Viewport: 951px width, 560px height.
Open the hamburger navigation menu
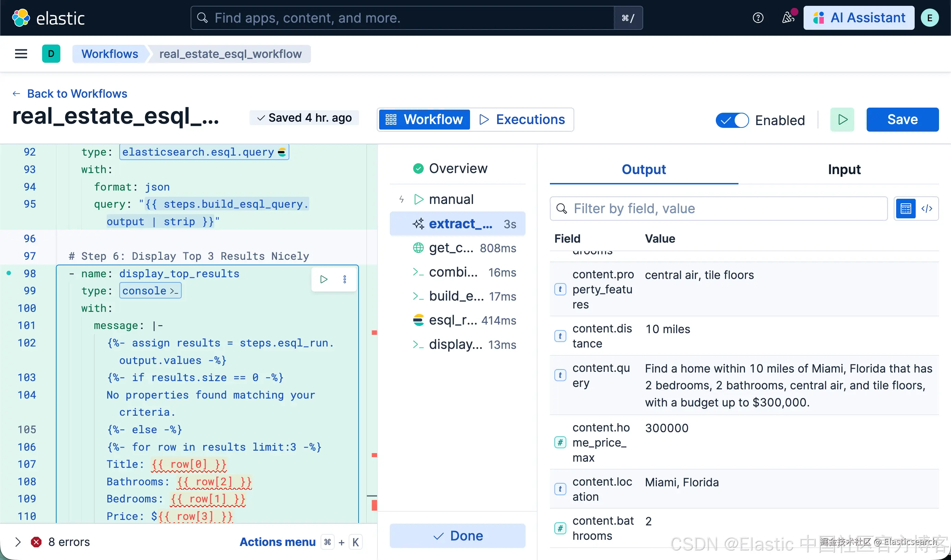(x=21, y=54)
